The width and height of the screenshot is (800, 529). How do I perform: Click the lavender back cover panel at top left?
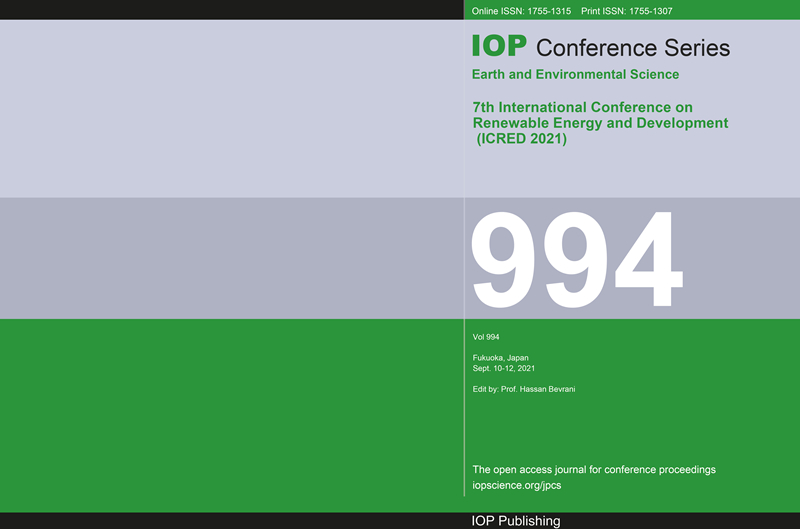[232, 108]
